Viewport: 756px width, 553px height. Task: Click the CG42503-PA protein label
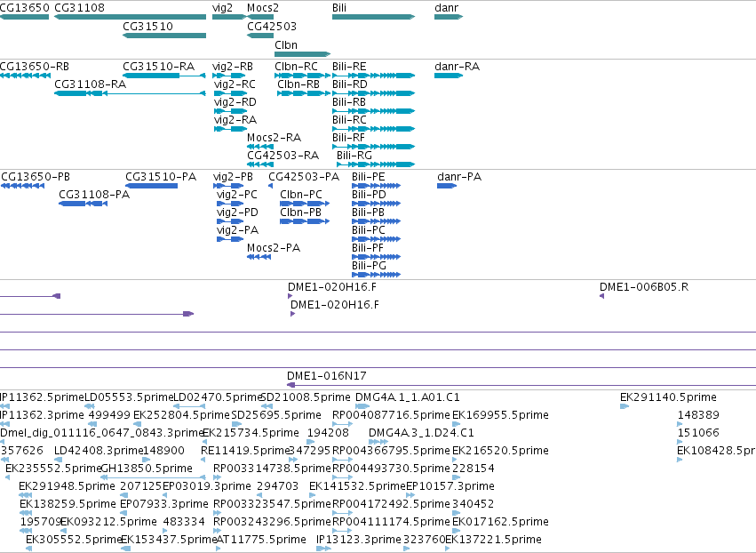pyautogui.click(x=304, y=177)
